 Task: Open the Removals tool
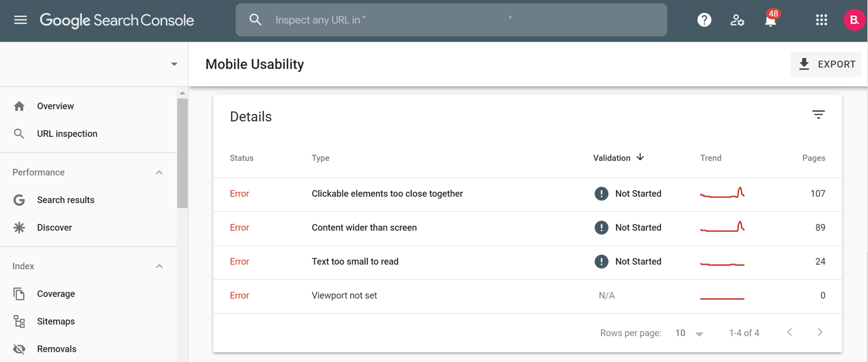(57, 348)
